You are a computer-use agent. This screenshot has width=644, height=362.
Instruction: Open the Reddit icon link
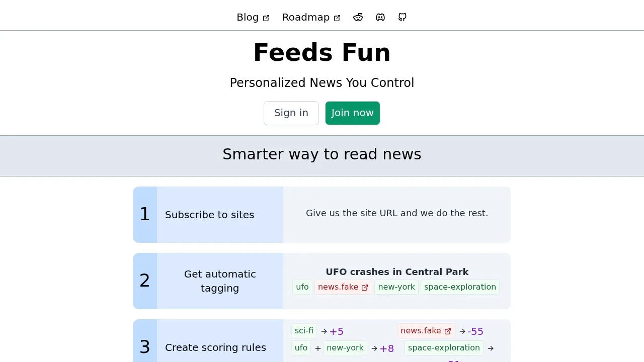(358, 17)
